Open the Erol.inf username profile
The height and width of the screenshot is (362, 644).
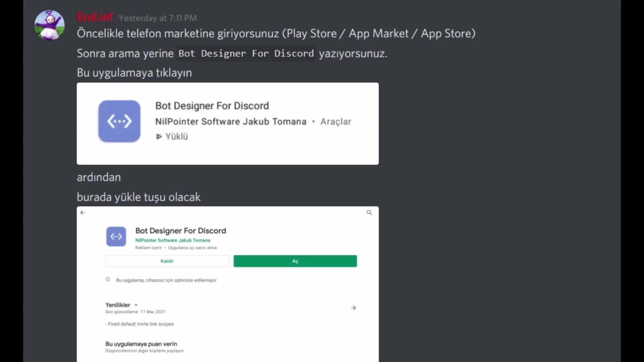point(95,17)
